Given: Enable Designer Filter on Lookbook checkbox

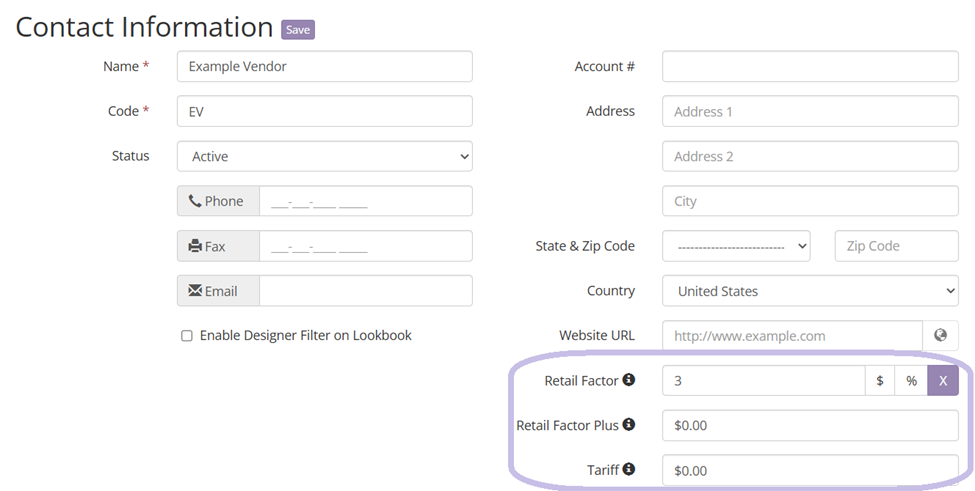Looking at the screenshot, I should (x=187, y=336).
